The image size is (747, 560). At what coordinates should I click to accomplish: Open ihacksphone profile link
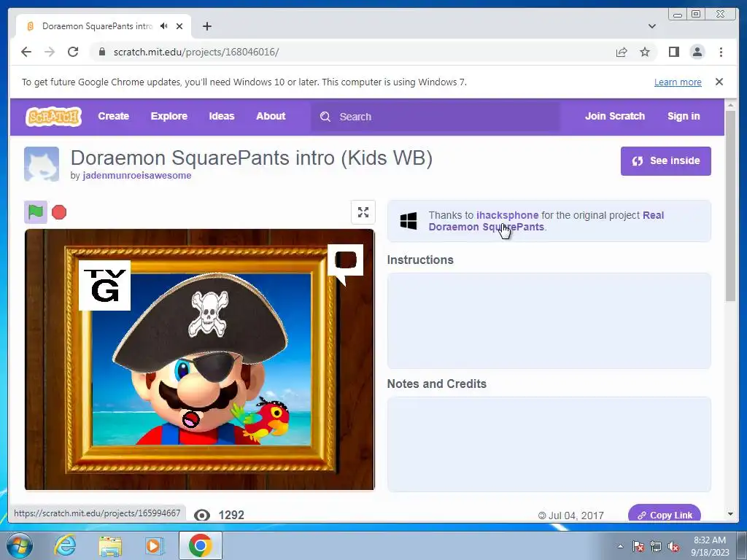coord(508,215)
